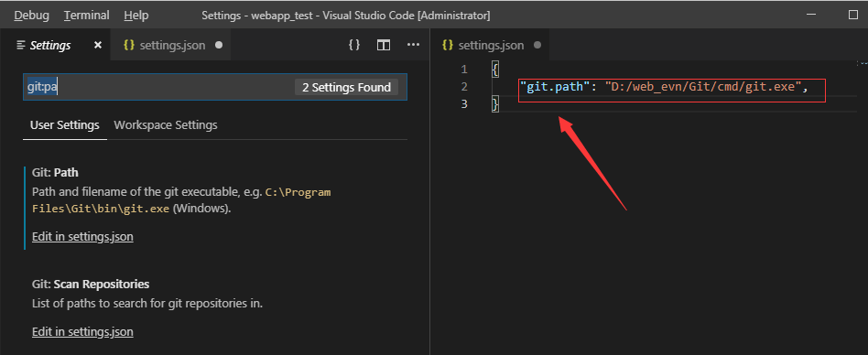
Task: Edit Scan Repositories in settings.json
Action: [82, 332]
